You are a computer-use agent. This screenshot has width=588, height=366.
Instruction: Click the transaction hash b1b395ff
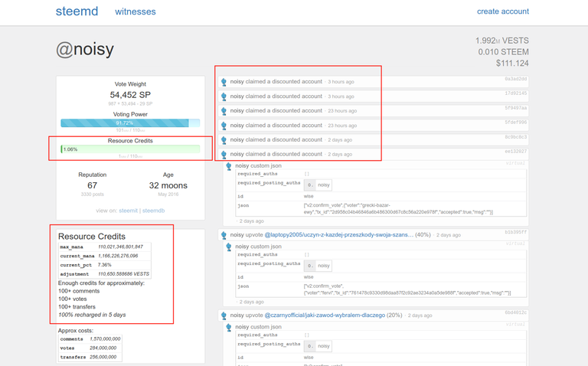(515, 232)
